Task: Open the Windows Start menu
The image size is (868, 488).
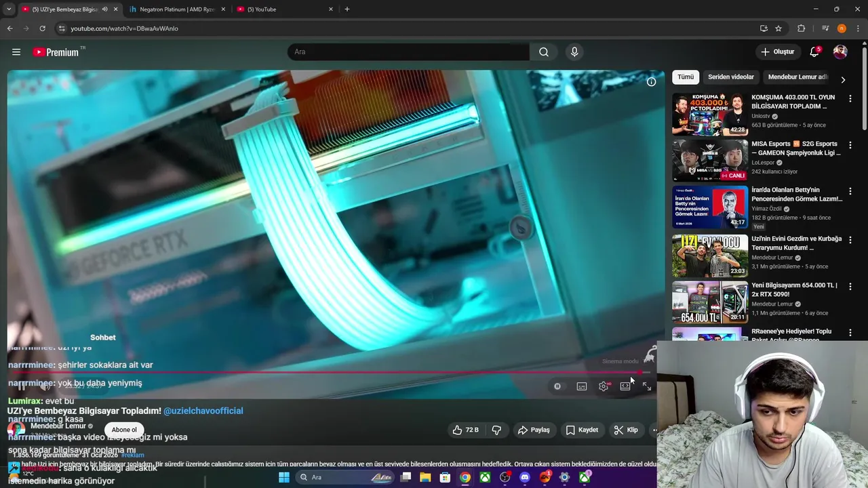Action: point(283,478)
